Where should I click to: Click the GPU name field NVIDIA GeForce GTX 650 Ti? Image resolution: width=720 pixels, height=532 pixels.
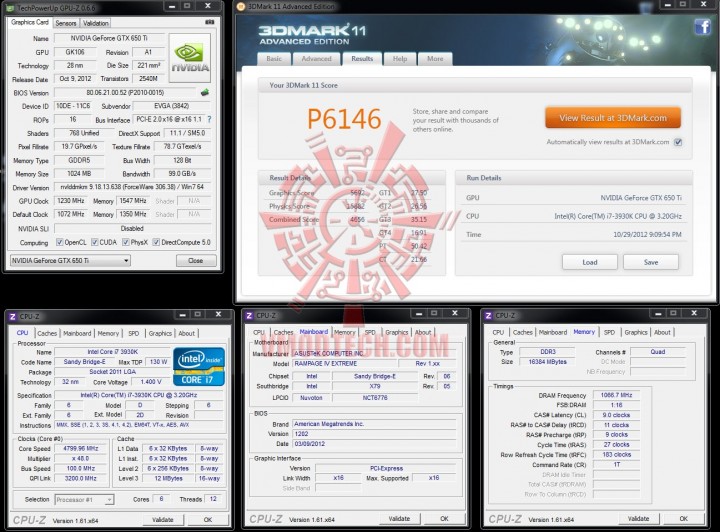tap(109, 38)
